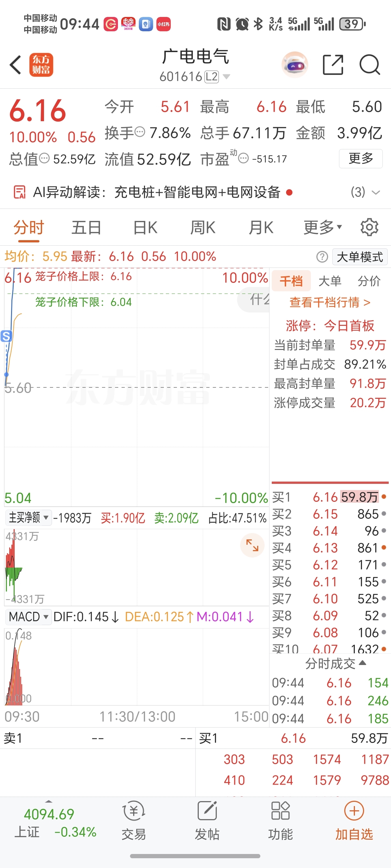391x868 pixels.
Task: Tap the 封单占成交 89.21% row
Action: pos(330,364)
